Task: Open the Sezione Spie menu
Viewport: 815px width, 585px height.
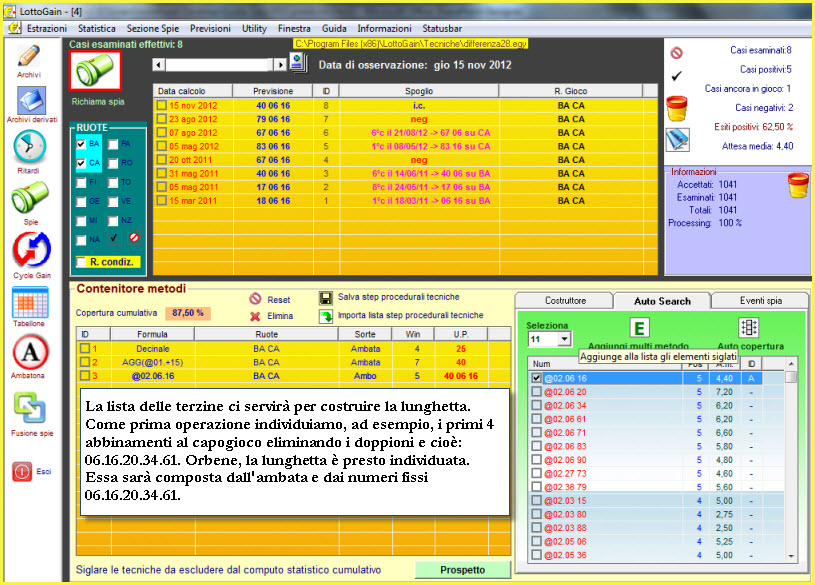Action: [153, 28]
